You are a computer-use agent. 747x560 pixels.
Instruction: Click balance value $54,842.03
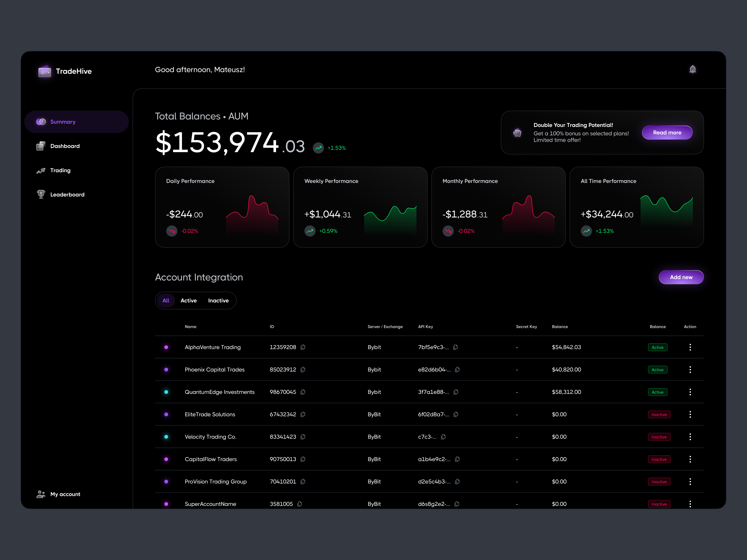[x=566, y=347]
